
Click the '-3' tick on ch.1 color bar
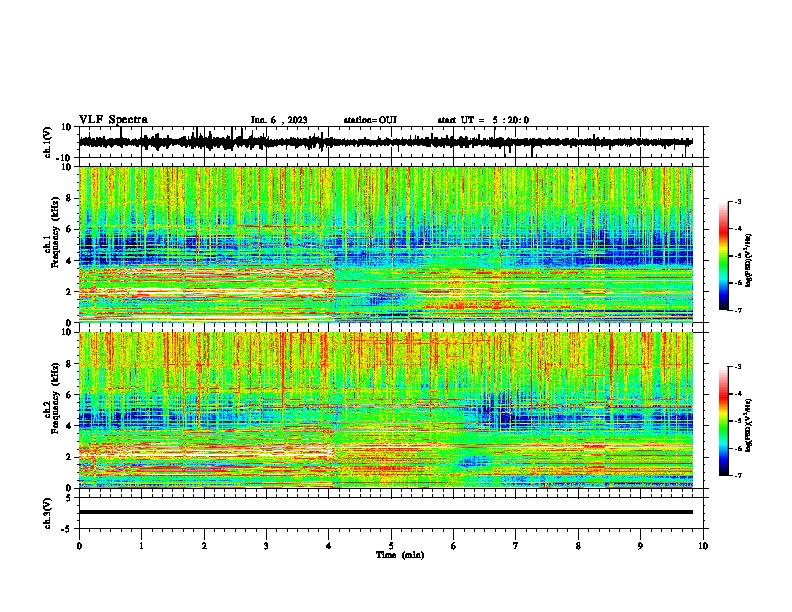point(738,202)
